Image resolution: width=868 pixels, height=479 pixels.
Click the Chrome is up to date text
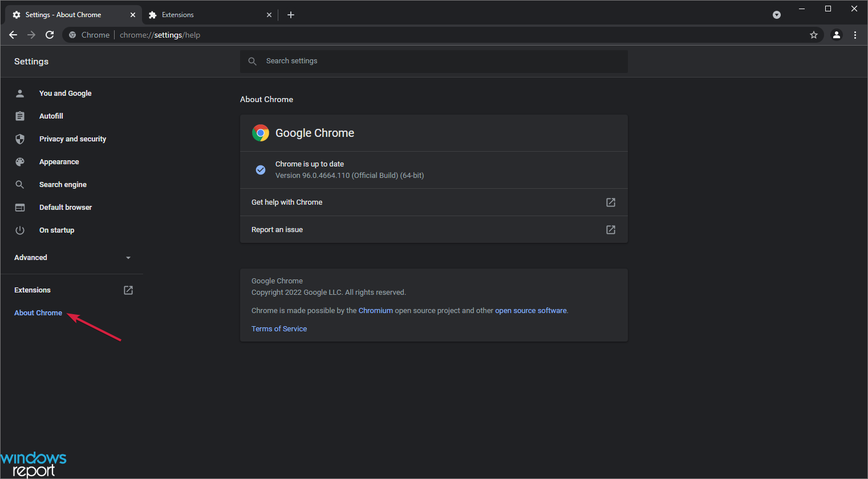[x=310, y=164]
